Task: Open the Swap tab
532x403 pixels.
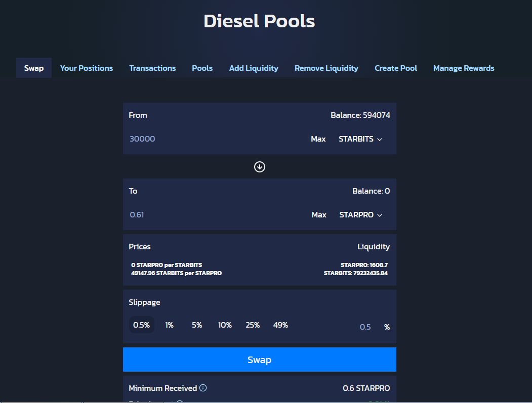Action: click(x=34, y=68)
